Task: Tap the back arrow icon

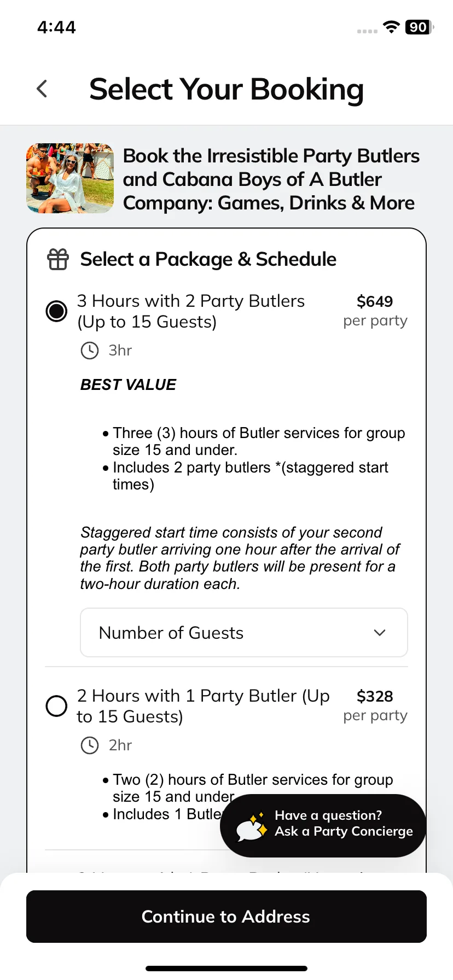Action: [x=42, y=89]
